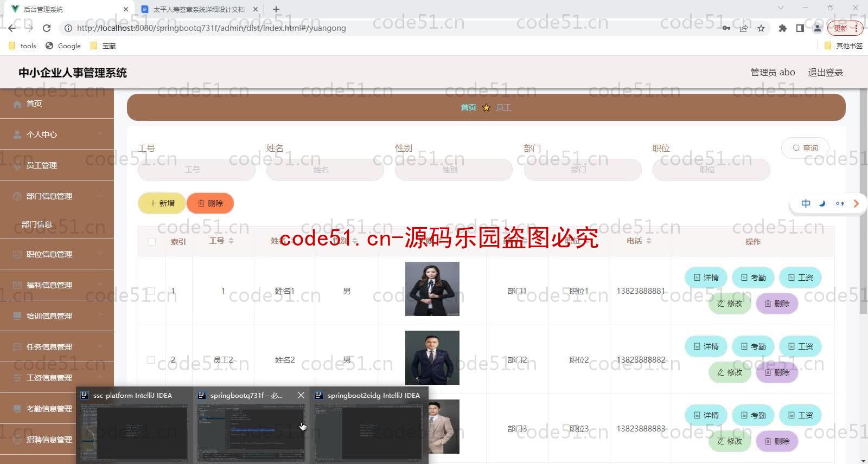Toggle browser side panel icon

(x=800, y=28)
